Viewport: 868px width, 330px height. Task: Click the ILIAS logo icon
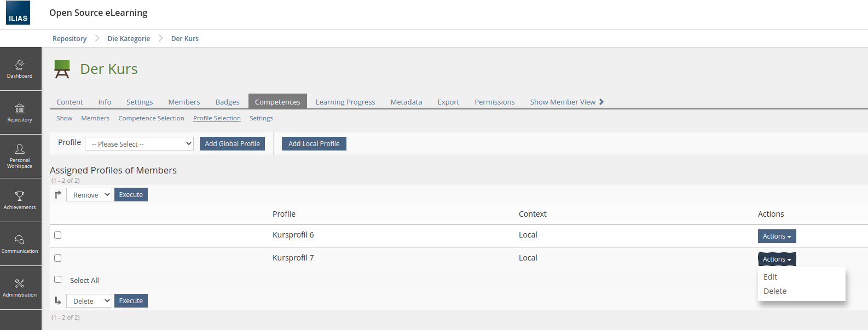click(x=18, y=13)
